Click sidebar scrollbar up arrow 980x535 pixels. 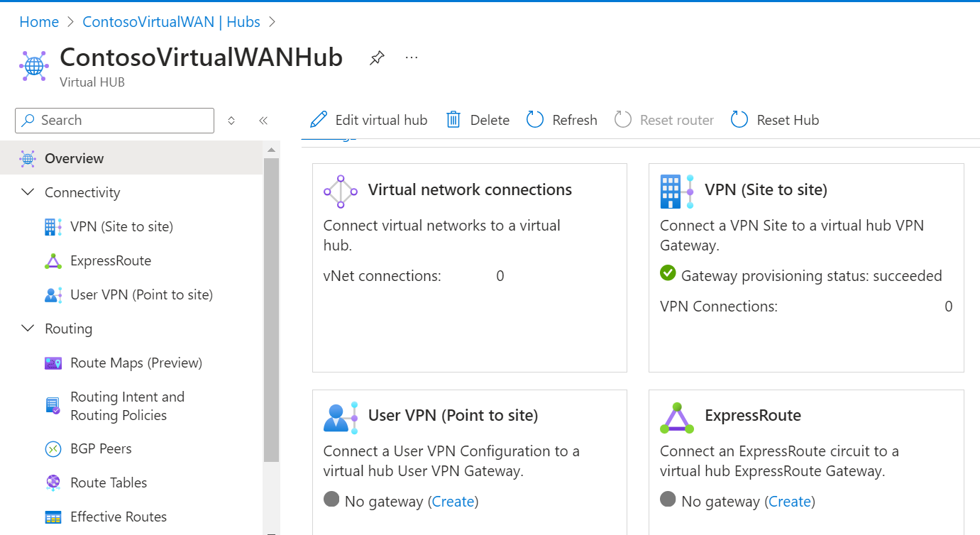point(271,150)
